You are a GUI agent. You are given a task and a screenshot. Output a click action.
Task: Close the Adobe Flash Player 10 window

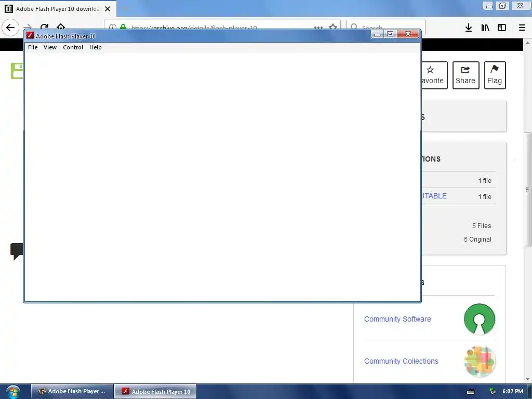[408, 34]
